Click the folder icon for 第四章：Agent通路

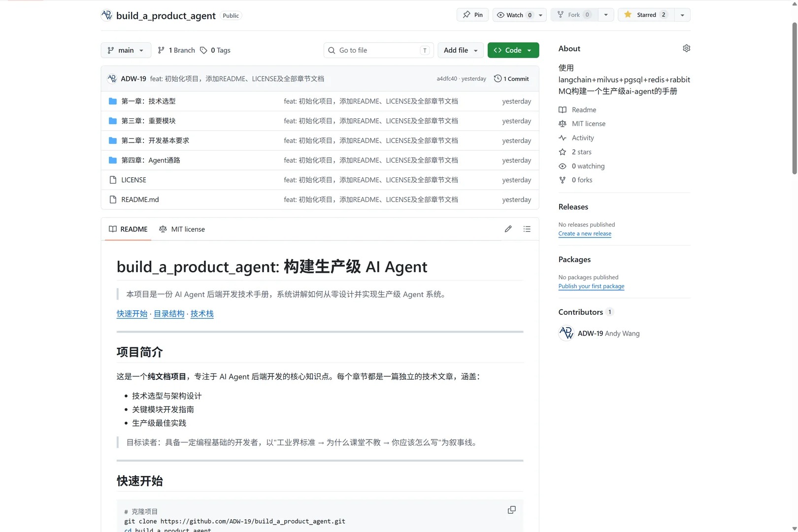(113, 160)
